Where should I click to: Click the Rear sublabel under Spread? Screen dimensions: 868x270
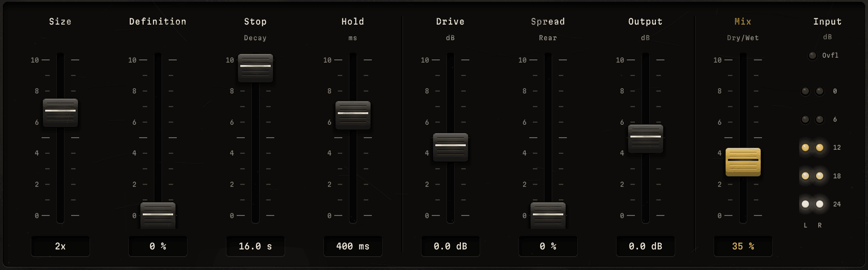point(548,38)
